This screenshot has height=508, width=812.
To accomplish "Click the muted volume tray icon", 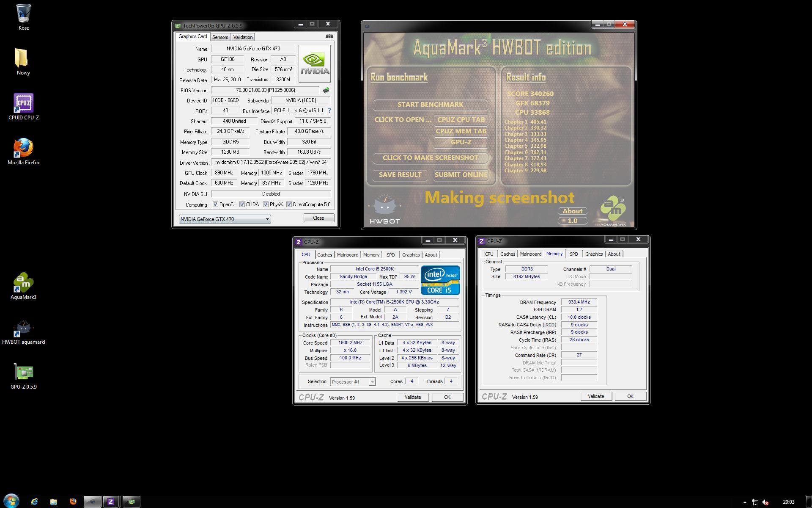I will (x=765, y=502).
